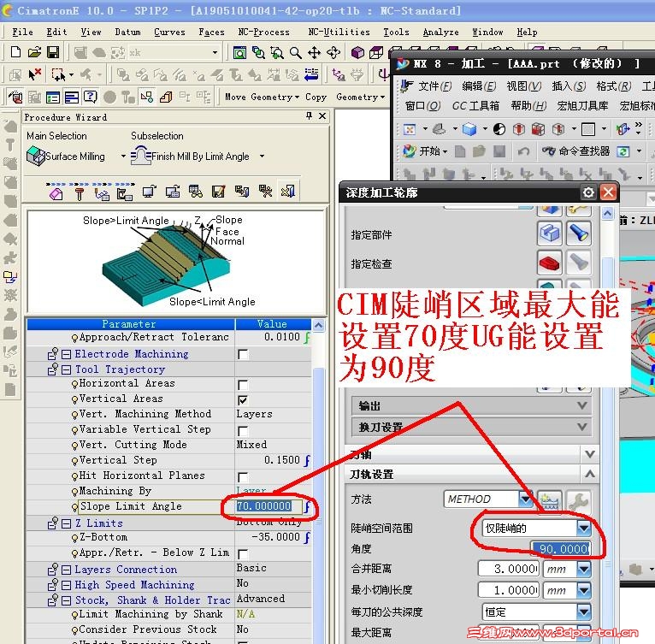Click the 合并距离 value field
This screenshot has width=655, height=644.
pos(509,569)
